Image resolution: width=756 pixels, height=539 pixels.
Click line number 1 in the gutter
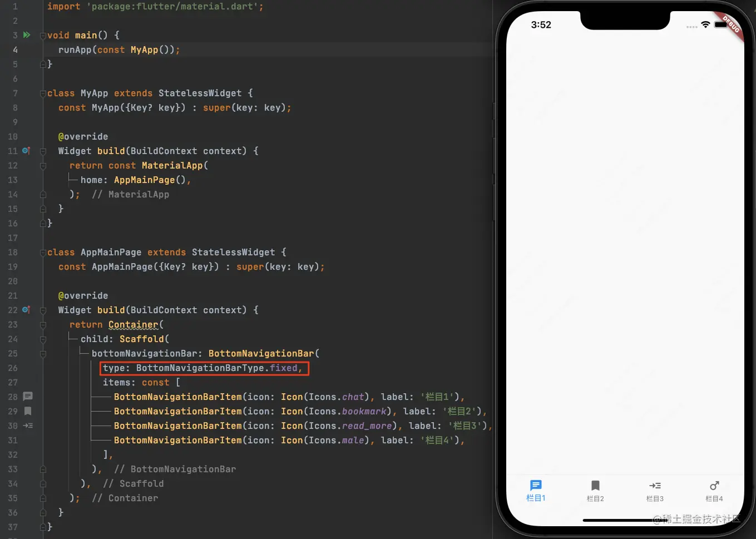[x=15, y=6]
